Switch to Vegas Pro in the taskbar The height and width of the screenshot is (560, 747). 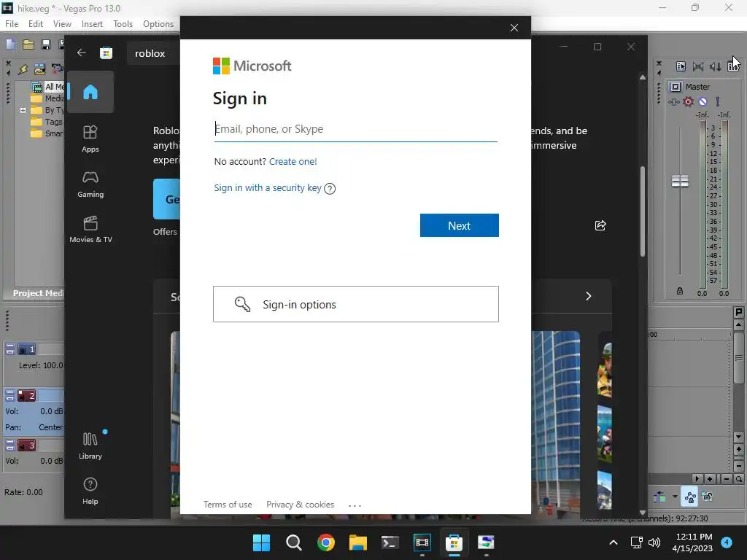click(x=422, y=542)
